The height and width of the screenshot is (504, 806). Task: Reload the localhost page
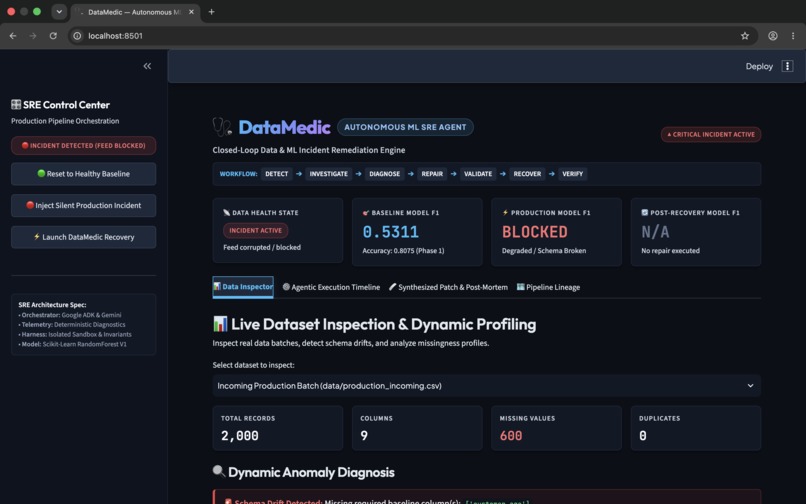pos(53,36)
